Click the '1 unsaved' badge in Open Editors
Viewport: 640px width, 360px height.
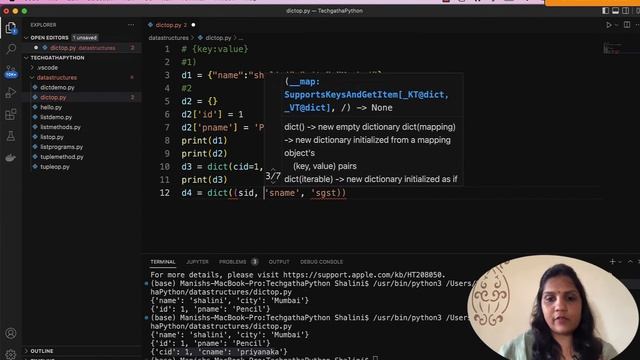click(x=85, y=38)
